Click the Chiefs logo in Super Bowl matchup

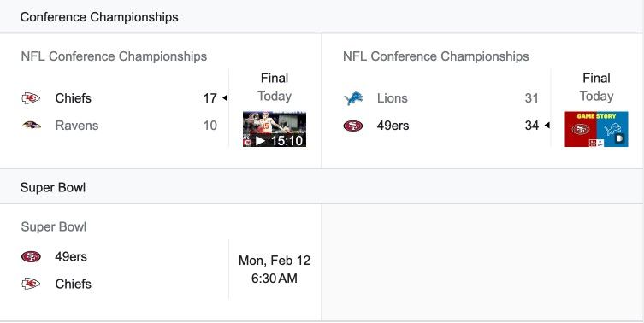click(x=31, y=284)
